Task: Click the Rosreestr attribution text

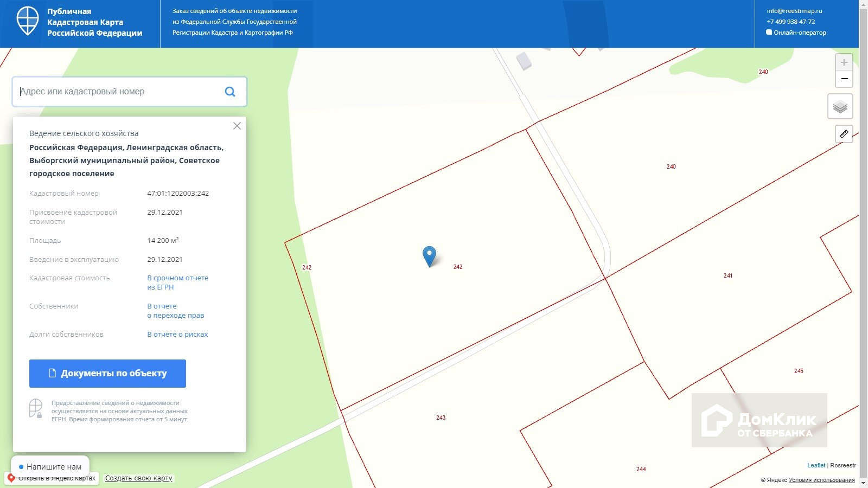Action: [843, 465]
